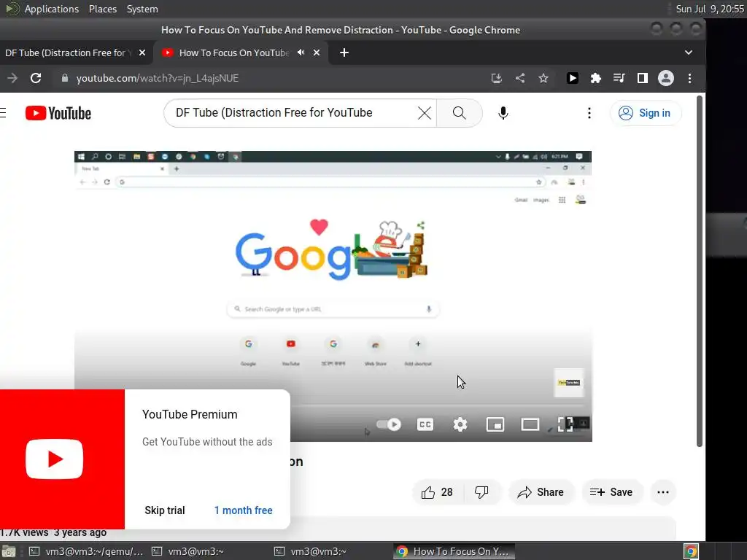Open vm3@vm3:~/qemu terminal in taskbar
Image resolution: width=747 pixels, height=560 pixels.
point(86,551)
